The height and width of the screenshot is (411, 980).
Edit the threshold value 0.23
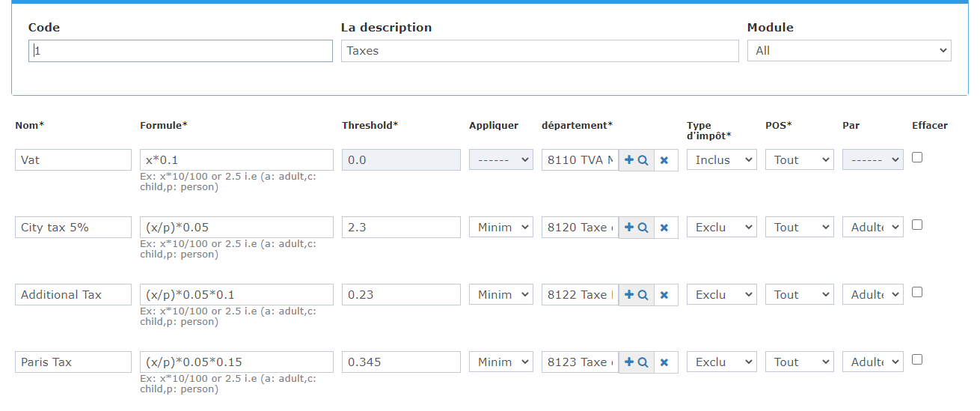coord(401,295)
